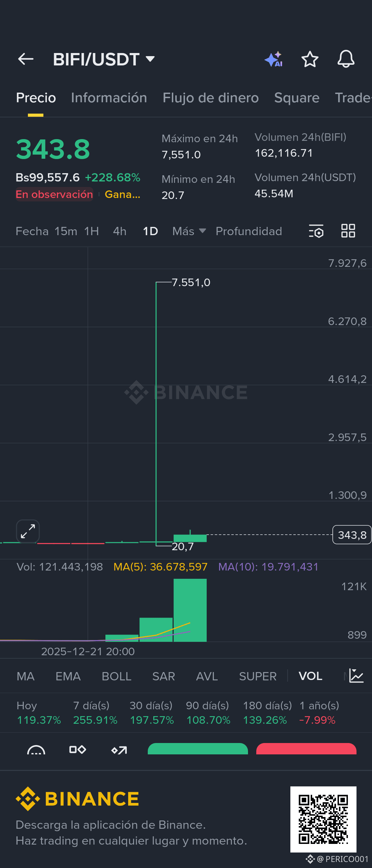Enable the AVL indicator
Screen dimensions: 372x868
point(207,676)
